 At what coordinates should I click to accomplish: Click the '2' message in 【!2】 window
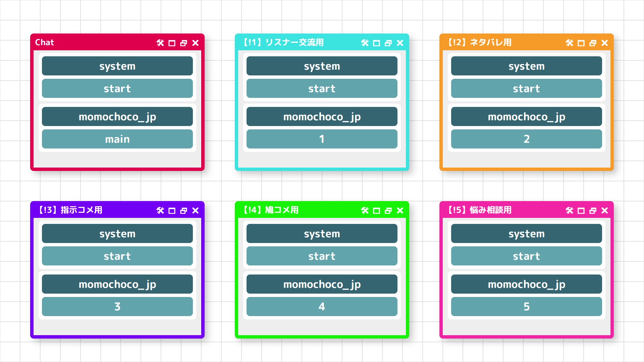(527, 139)
